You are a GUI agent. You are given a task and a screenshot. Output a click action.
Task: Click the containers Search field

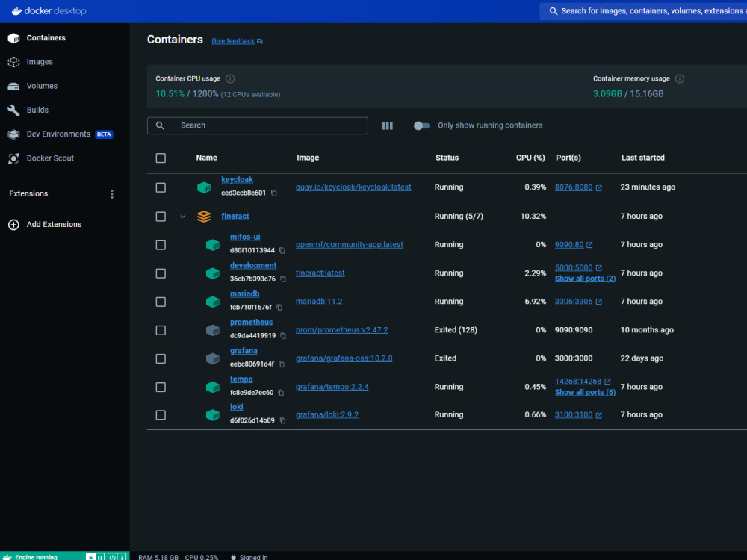[257, 125]
